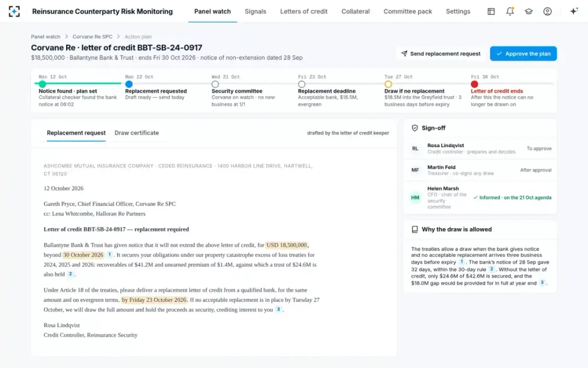The width and height of the screenshot is (588, 368).
Task: Click the app logo icon
Action: point(14,11)
